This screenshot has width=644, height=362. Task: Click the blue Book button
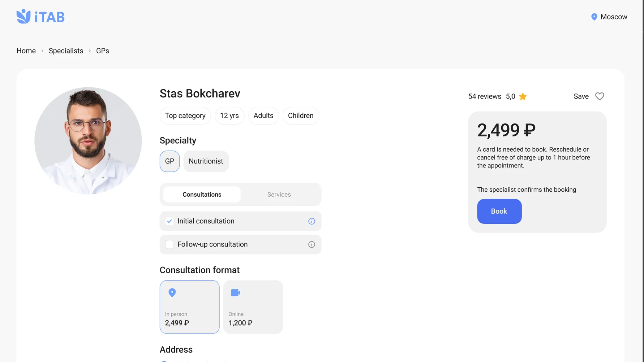499,211
